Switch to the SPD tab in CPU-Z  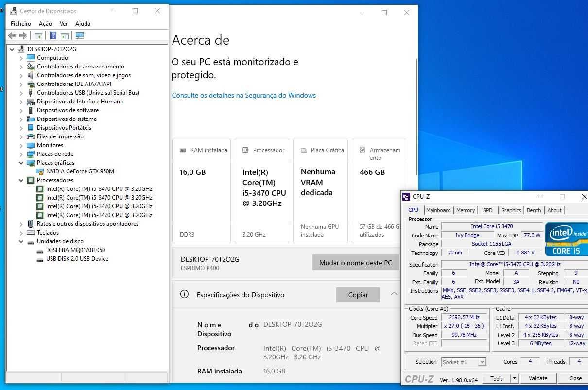click(487, 210)
